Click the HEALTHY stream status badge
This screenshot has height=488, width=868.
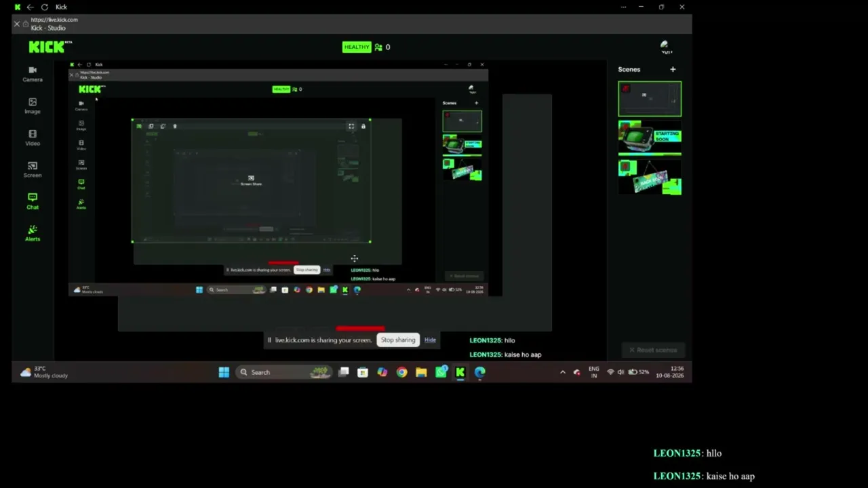pyautogui.click(x=357, y=47)
